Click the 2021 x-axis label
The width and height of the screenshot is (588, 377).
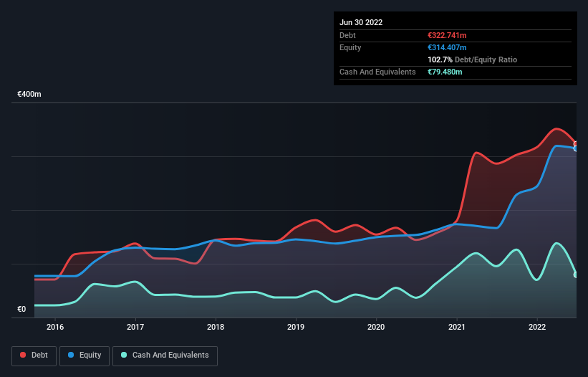click(x=457, y=327)
